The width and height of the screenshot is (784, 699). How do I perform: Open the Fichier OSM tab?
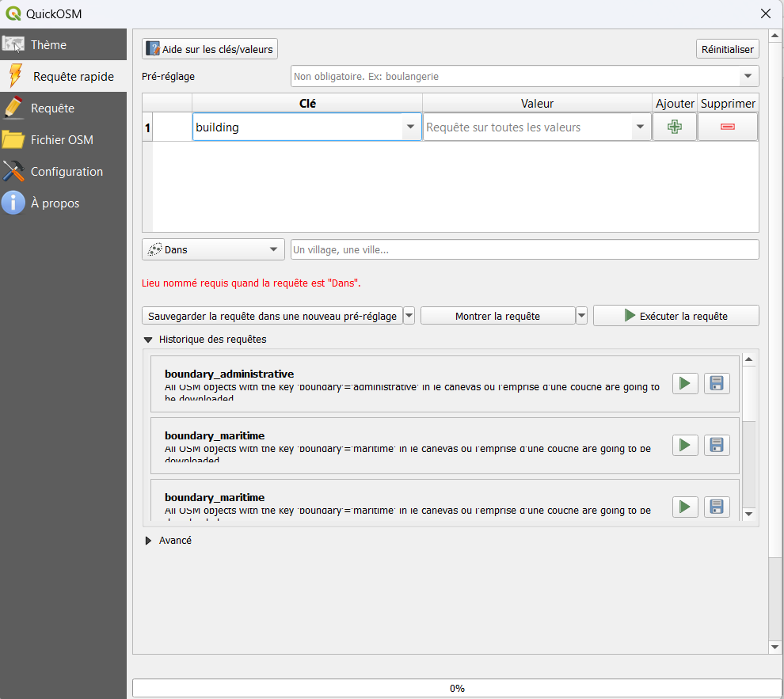coord(63,139)
